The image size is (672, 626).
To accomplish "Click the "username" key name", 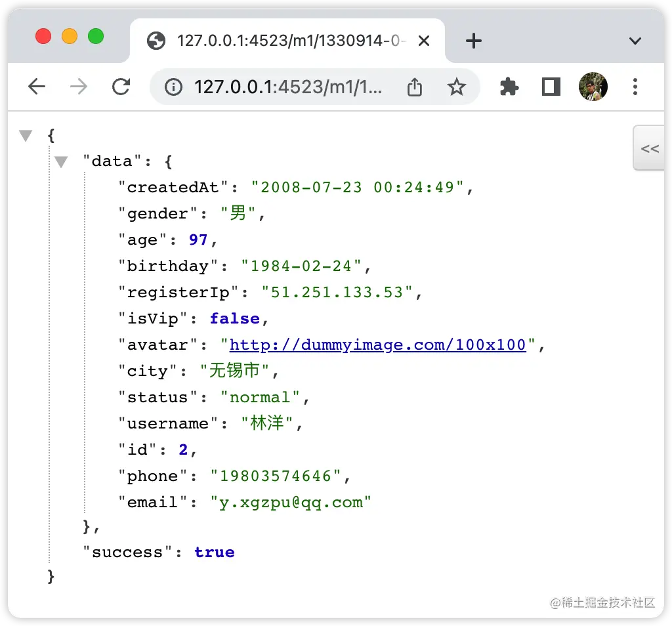I will [167, 423].
